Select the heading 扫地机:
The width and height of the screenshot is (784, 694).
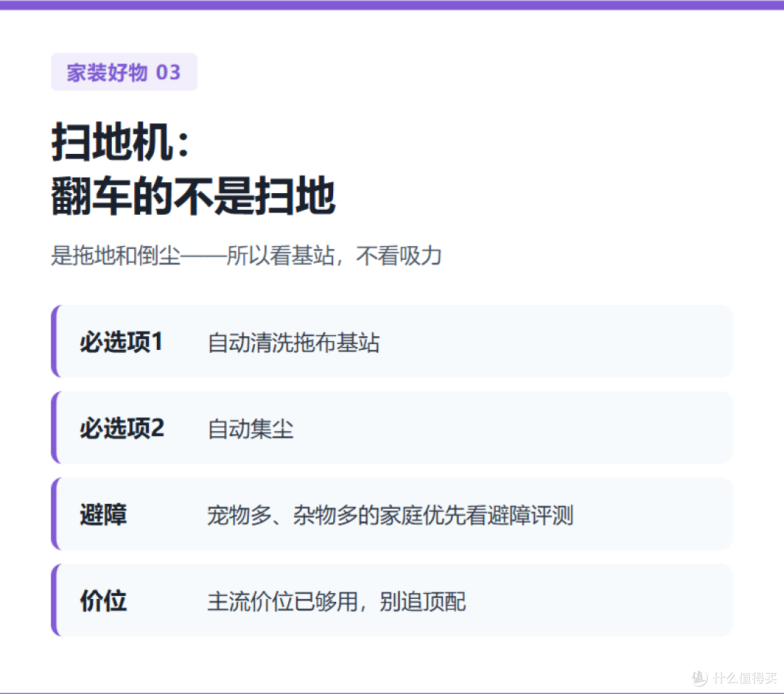coord(121,142)
